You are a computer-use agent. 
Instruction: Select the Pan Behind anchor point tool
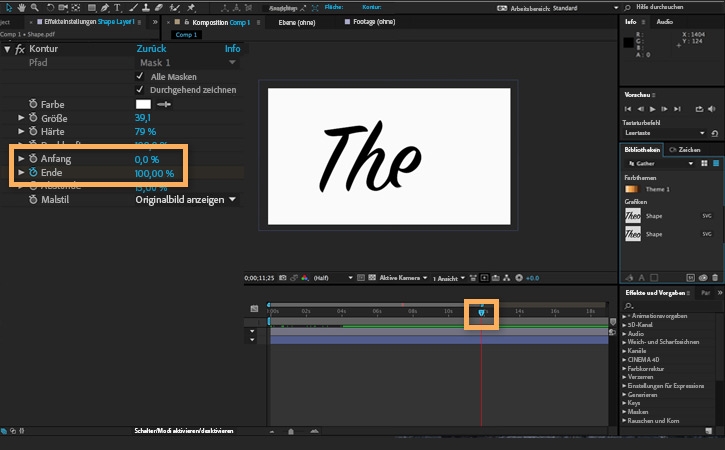76,7
